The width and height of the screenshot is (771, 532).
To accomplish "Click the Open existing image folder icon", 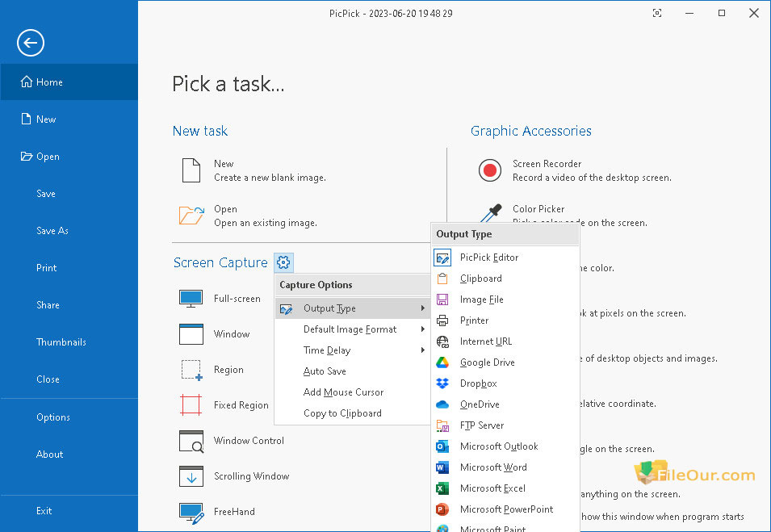I will pos(191,216).
